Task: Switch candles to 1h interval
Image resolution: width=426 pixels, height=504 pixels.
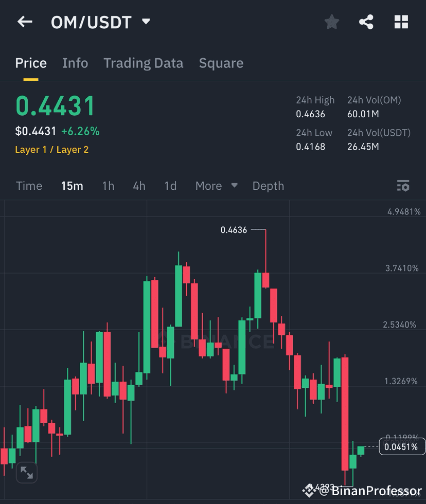Action: 108,186
